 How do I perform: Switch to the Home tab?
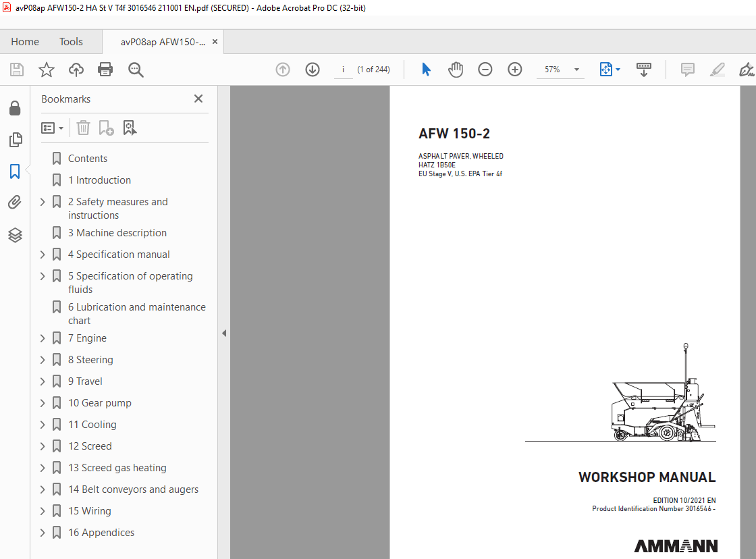(25, 42)
